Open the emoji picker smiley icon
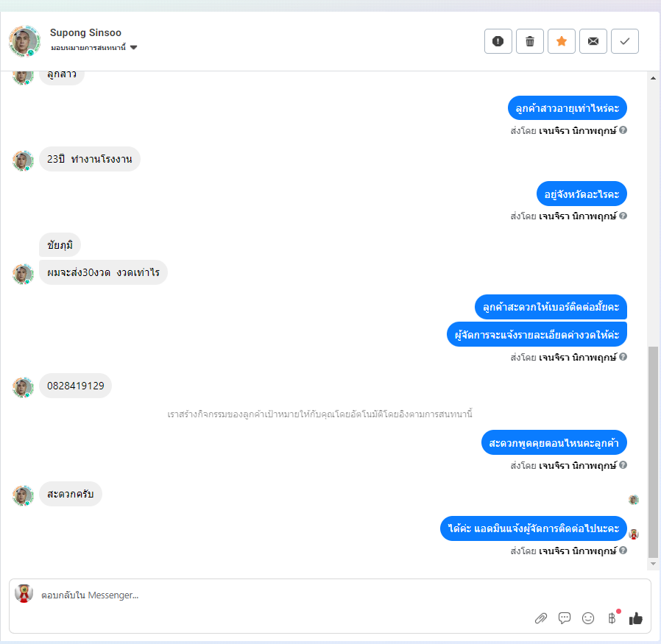The width and height of the screenshot is (661, 644). pos(588,618)
